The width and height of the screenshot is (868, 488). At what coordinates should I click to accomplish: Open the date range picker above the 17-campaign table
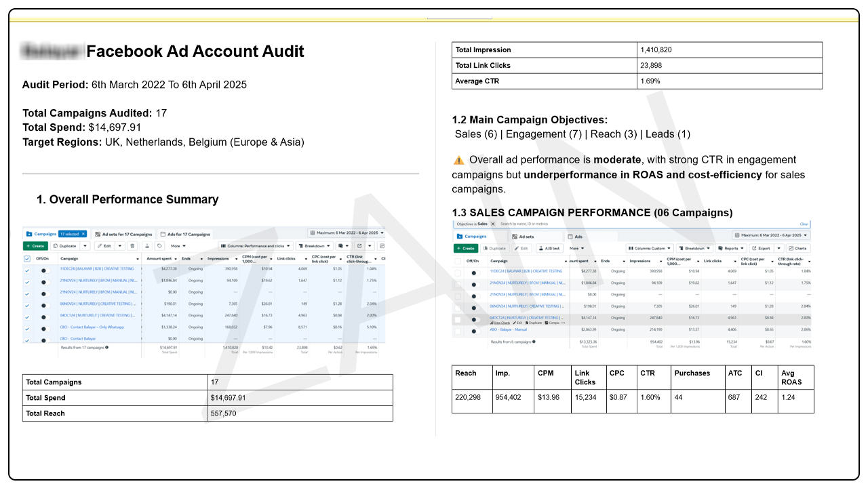(x=346, y=233)
